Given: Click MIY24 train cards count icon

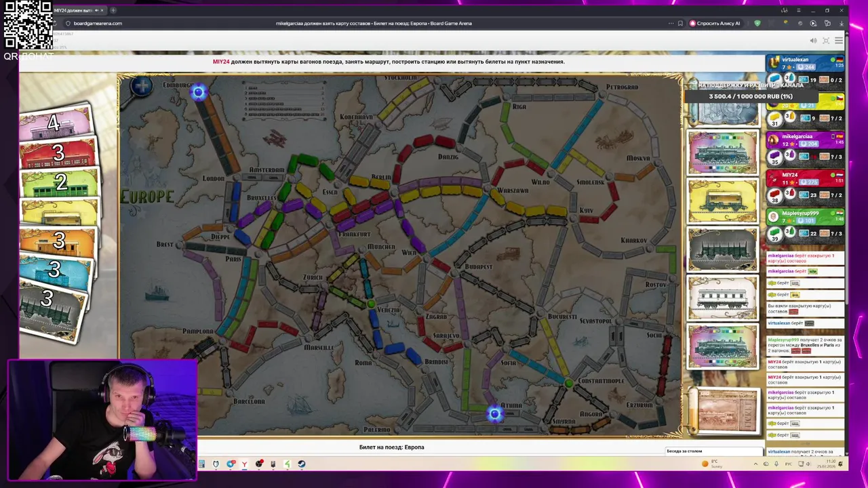Looking at the screenshot, I should (x=804, y=195).
